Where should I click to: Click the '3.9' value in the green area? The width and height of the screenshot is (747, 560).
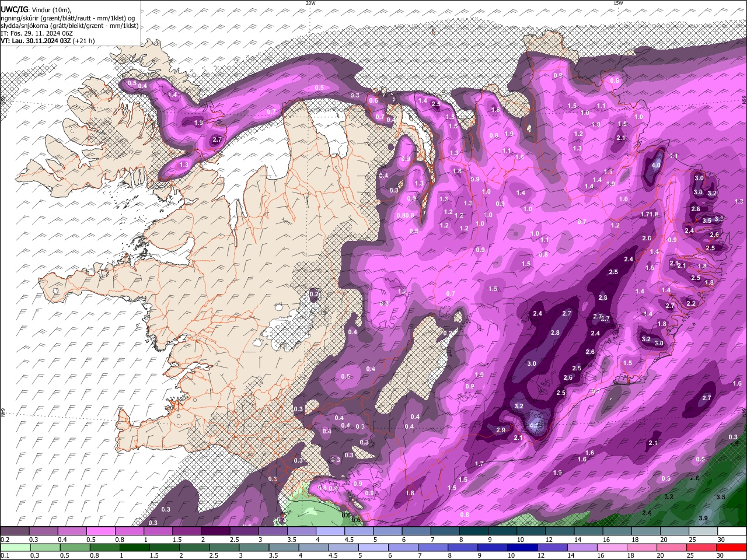pos(703,518)
